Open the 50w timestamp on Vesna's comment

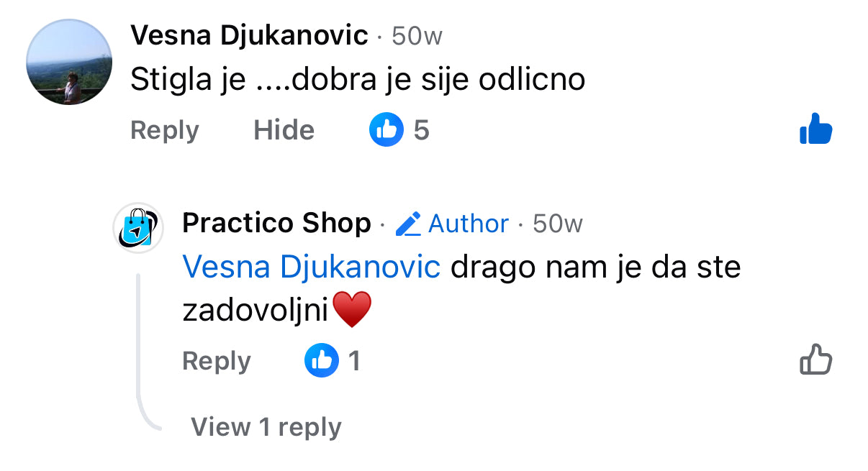coord(417,36)
